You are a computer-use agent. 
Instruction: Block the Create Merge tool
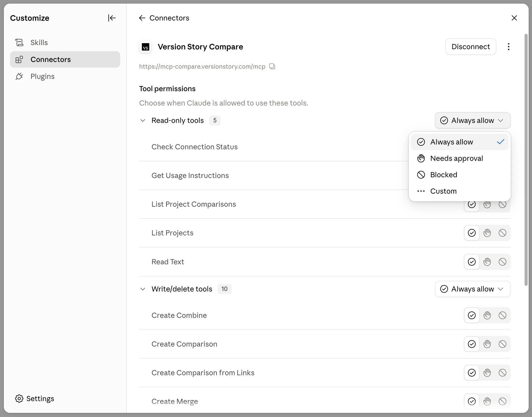coord(503,401)
